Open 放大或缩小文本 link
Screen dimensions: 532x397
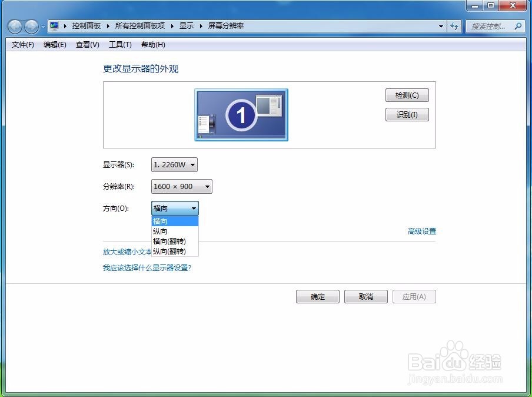coord(127,252)
